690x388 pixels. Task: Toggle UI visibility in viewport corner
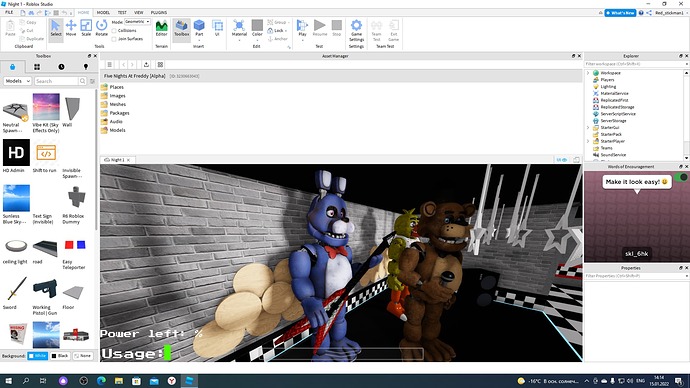[x=562, y=160]
